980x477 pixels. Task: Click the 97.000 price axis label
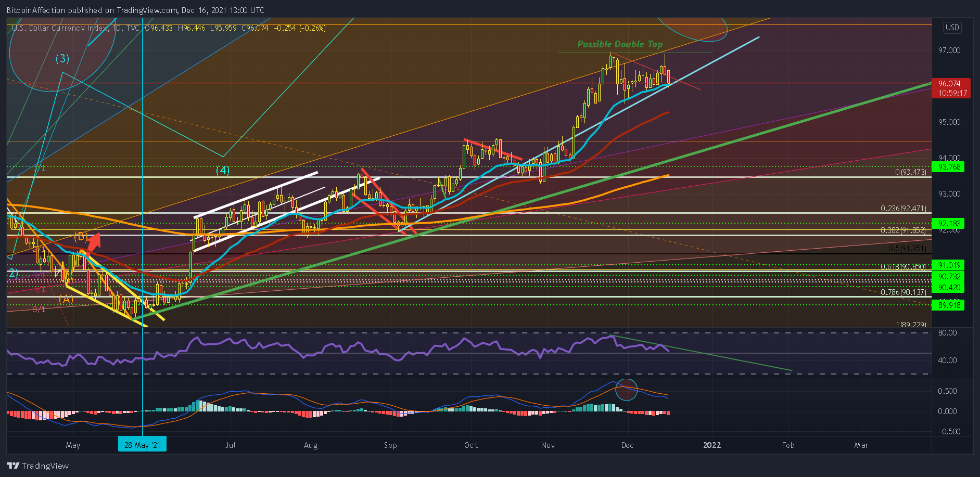click(949, 50)
